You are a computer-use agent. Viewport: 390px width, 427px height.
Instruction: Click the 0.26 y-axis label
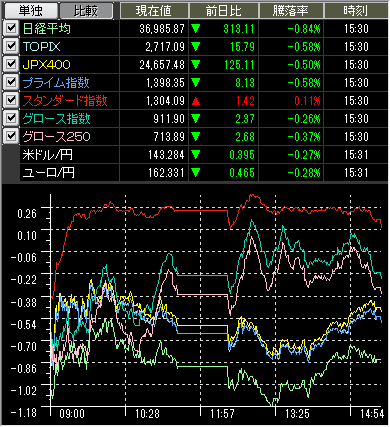pos(27,213)
